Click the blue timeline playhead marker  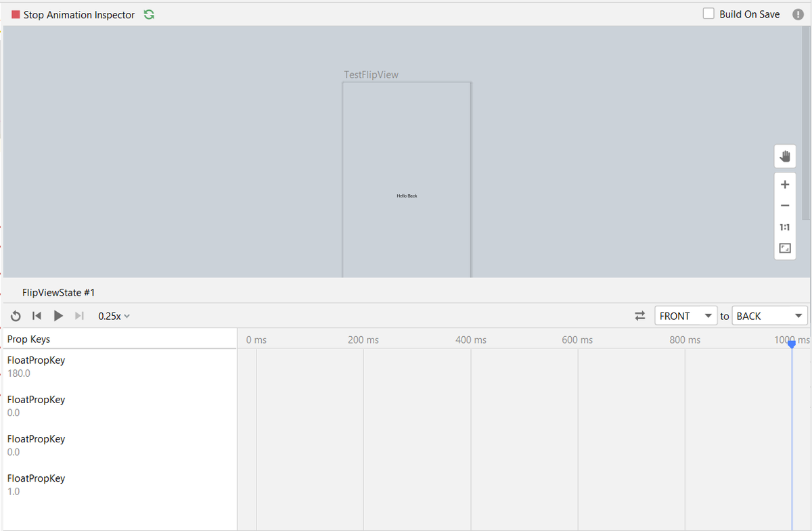tap(792, 345)
